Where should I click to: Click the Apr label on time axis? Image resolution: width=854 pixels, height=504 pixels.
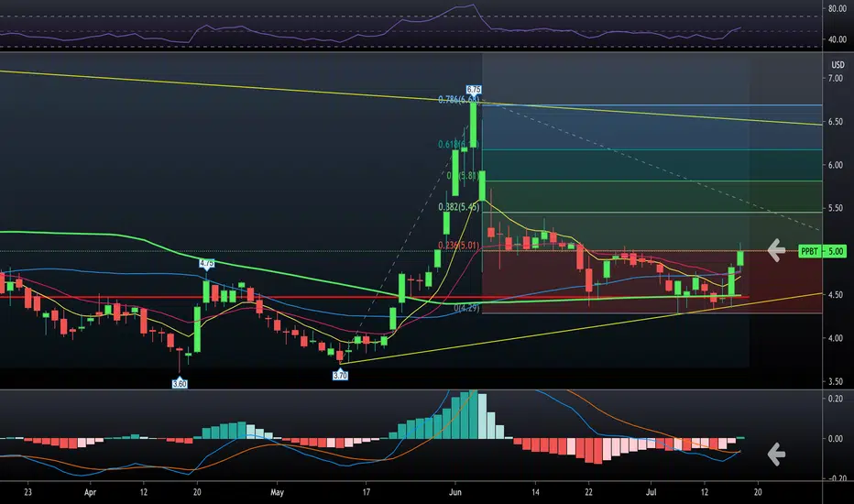(91, 492)
